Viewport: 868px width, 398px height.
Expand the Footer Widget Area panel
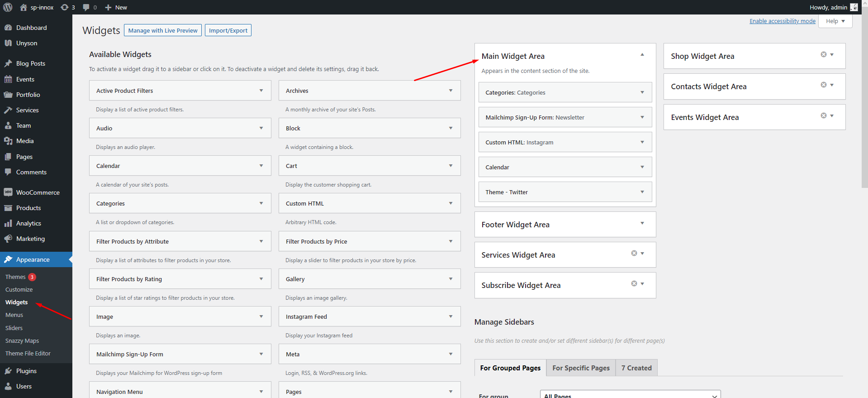(x=642, y=223)
